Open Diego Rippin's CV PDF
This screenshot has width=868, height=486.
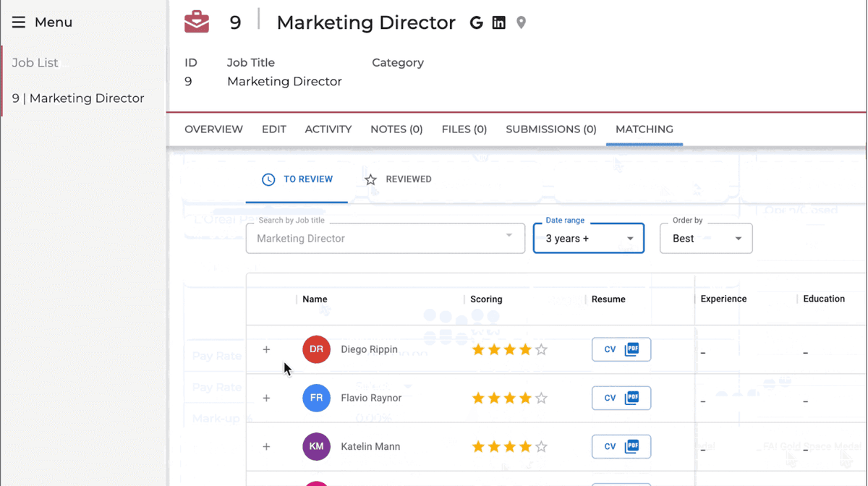(621, 349)
